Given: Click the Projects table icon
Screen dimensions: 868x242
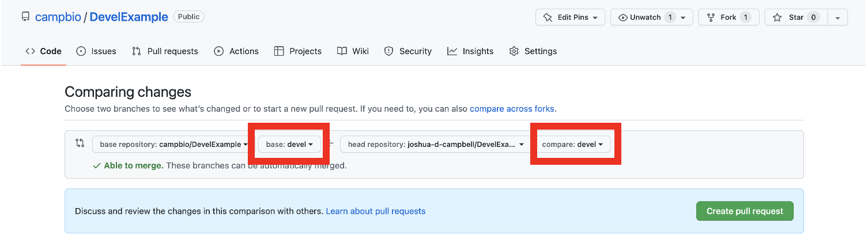Looking at the screenshot, I should [x=279, y=51].
